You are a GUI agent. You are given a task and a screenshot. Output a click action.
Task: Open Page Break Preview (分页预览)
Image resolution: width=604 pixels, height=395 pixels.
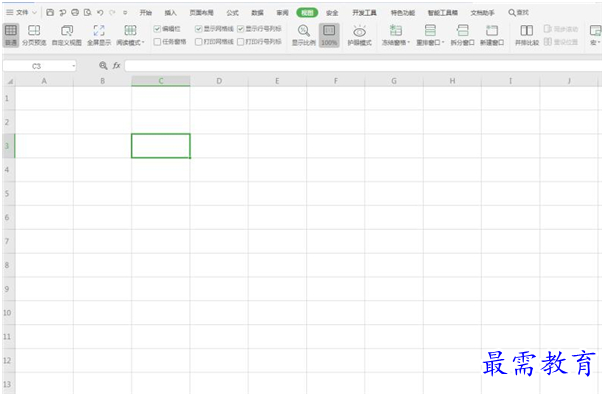tap(34, 30)
